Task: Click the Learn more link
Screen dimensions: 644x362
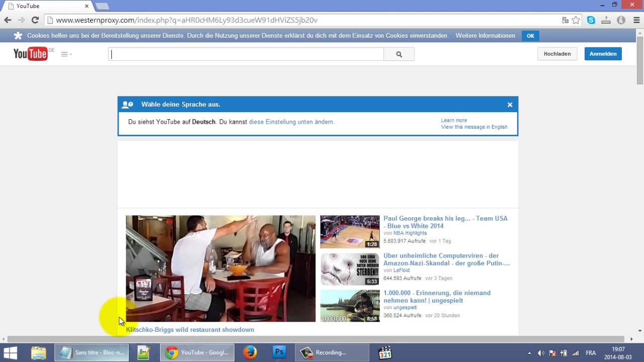Action: pos(454,120)
